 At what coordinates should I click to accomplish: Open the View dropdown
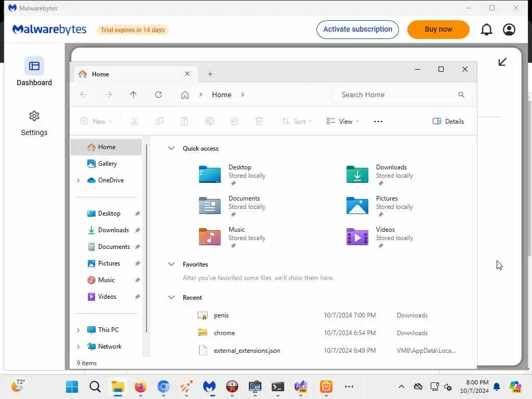pyautogui.click(x=343, y=122)
